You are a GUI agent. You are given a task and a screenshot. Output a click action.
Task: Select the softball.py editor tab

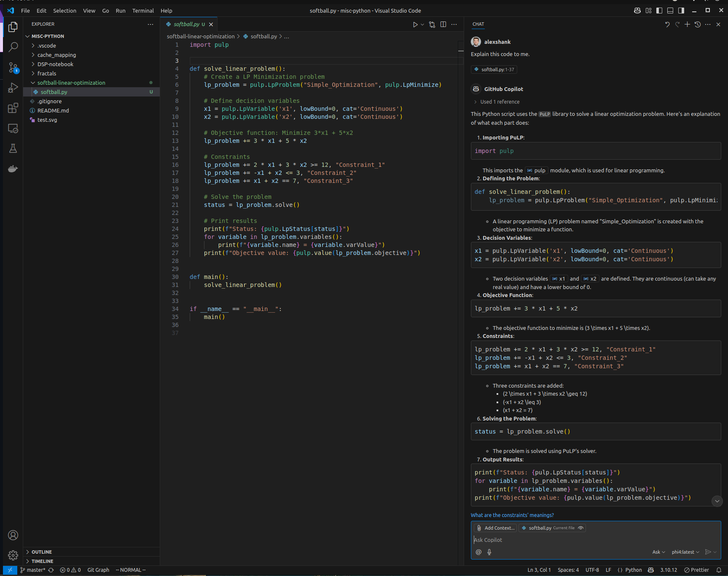(186, 24)
